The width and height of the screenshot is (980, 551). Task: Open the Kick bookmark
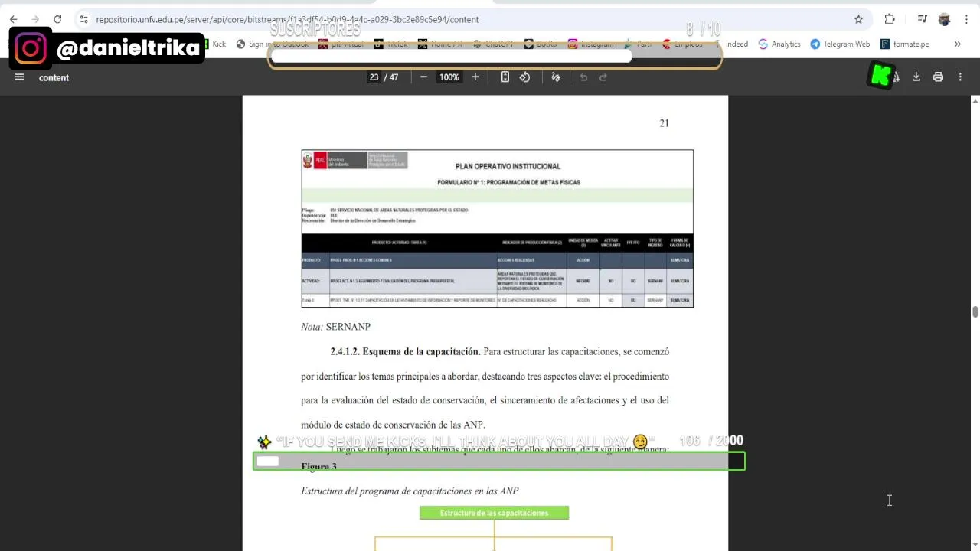click(215, 44)
